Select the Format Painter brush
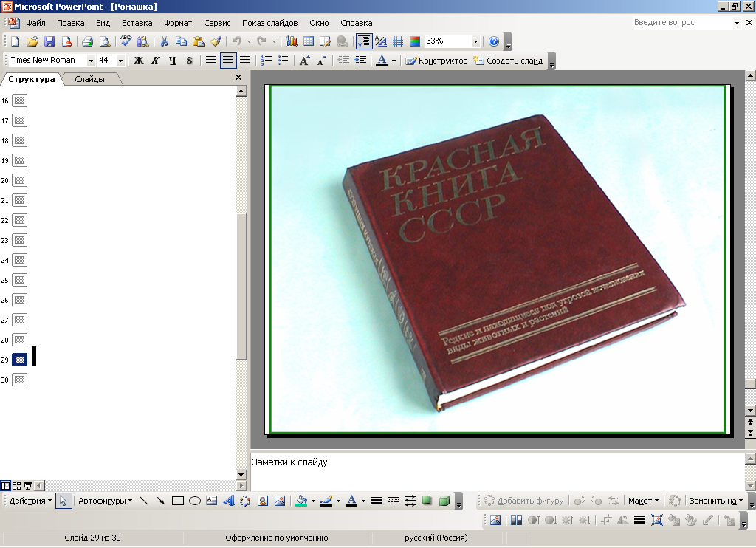Viewport: 756px width, 548px height. tap(216, 41)
